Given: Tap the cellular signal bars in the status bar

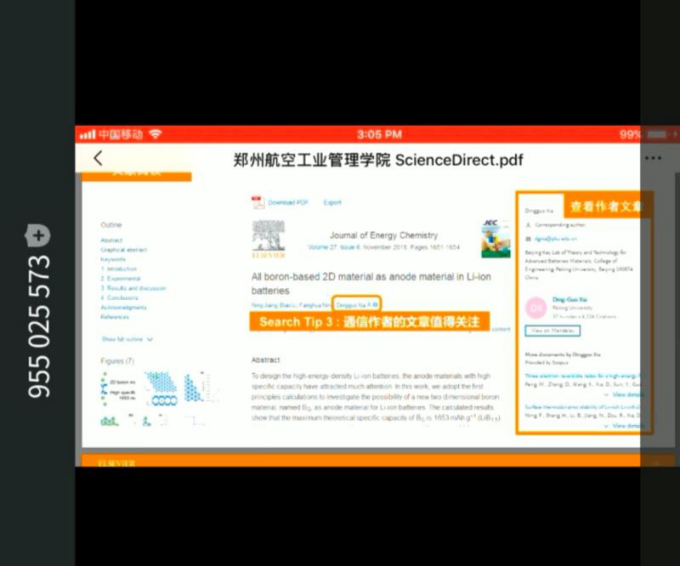Looking at the screenshot, I should point(87,134).
